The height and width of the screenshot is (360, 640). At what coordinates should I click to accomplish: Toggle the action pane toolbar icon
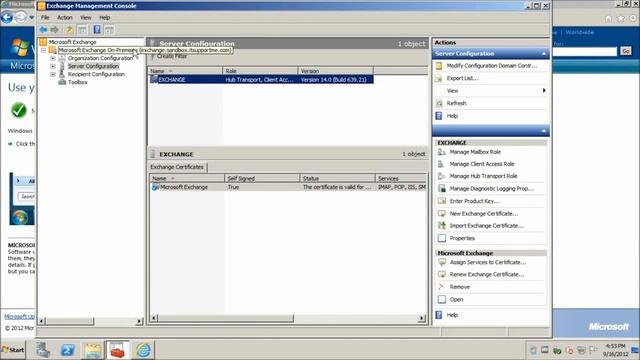pyautogui.click(x=109, y=30)
